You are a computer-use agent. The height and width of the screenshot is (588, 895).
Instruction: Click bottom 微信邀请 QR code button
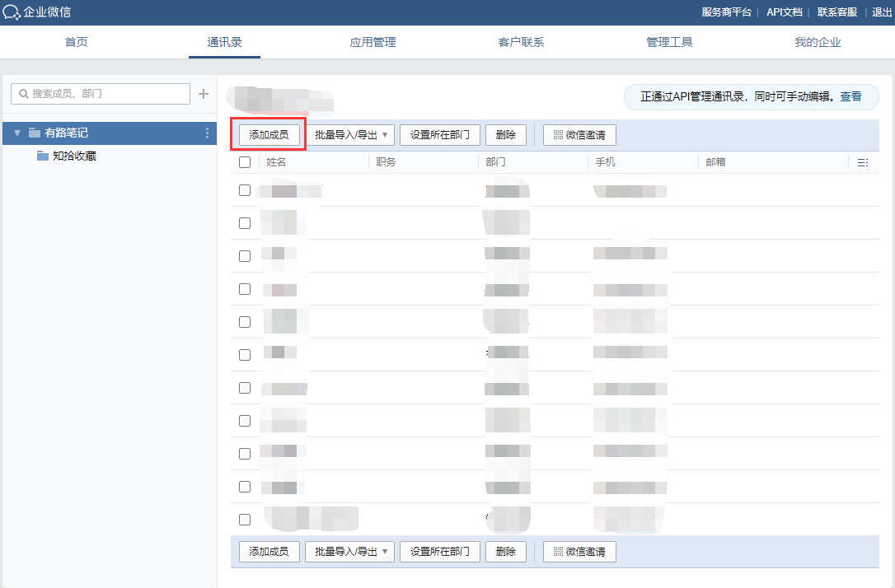[579, 552]
